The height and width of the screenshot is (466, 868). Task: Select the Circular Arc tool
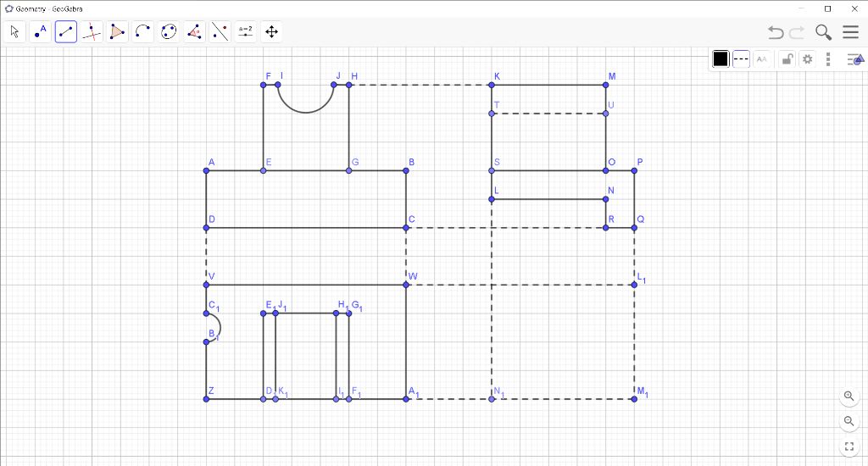[142, 32]
